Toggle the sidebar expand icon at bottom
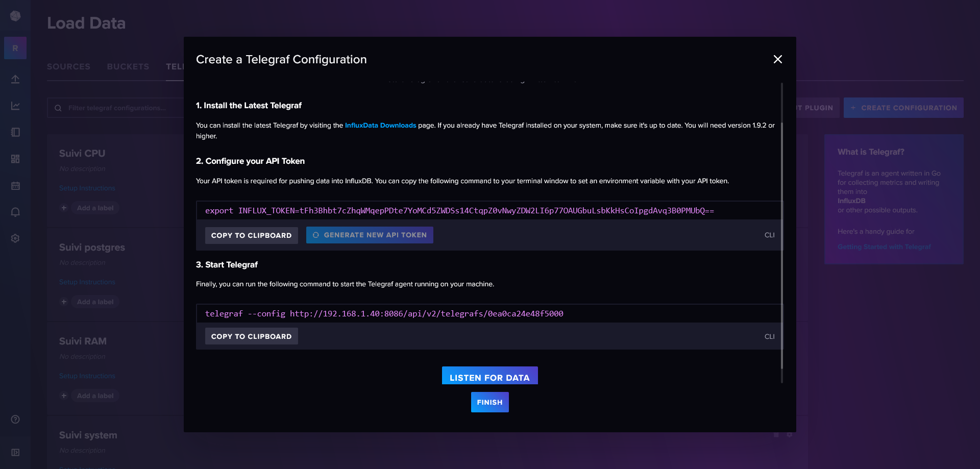This screenshot has height=469, width=980. [x=15, y=452]
